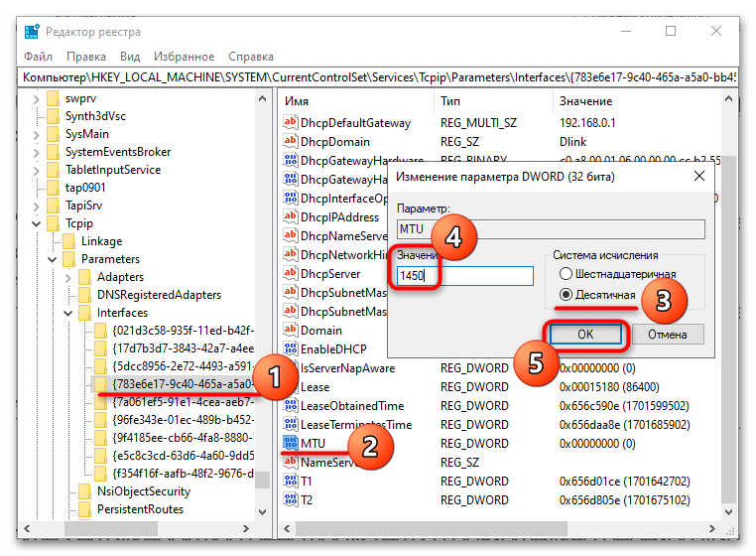This screenshot has width=756, height=556.
Task: Collapse the Interfaces tree node
Action: point(68,313)
